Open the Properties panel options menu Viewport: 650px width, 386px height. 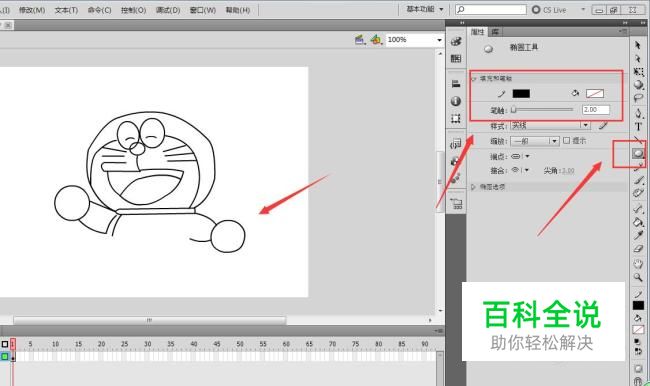(623, 32)
